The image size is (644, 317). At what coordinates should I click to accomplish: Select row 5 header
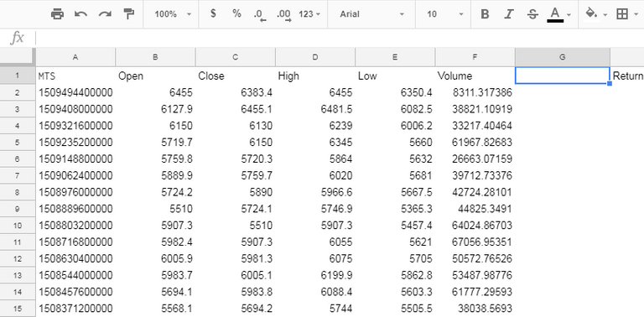click(18, 142)
